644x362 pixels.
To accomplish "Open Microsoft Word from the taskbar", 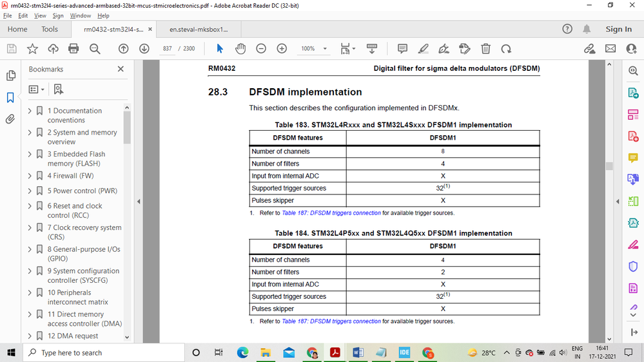I will pyautogui.click(x=358, y=352).
